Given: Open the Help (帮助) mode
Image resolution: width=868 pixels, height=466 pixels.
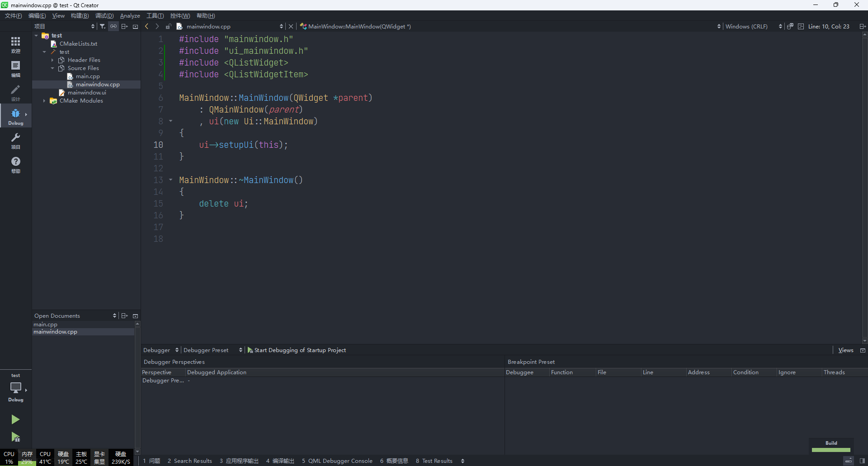Looking at the screenshot, I should point(16,164).
